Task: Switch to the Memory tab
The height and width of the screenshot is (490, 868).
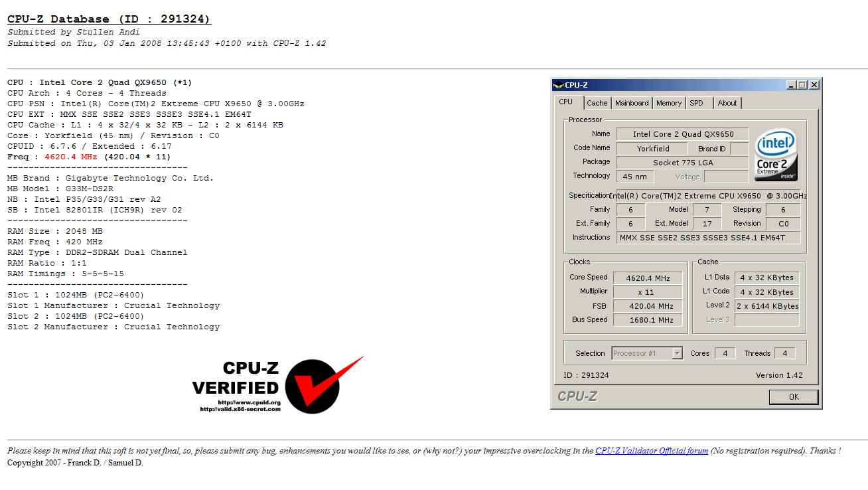Action: 669,103
